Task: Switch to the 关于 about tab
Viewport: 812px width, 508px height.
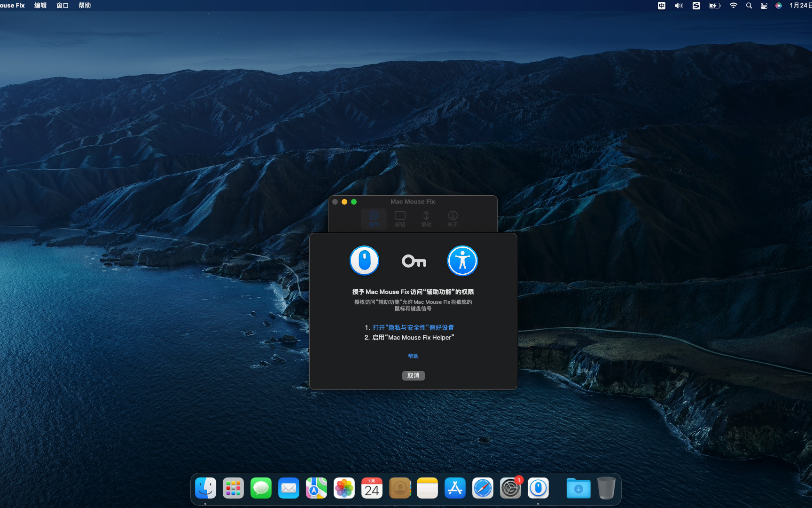Action: [453, 219]
